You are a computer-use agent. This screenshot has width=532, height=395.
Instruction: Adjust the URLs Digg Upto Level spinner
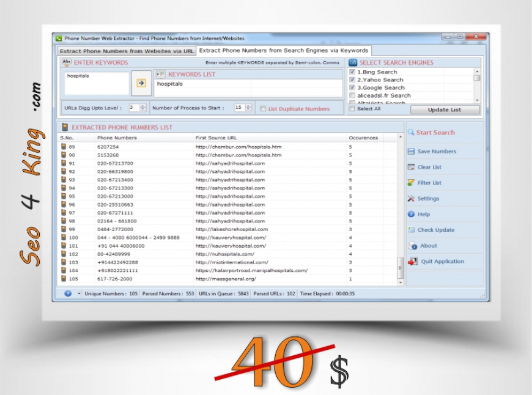(x=143, y=108)
